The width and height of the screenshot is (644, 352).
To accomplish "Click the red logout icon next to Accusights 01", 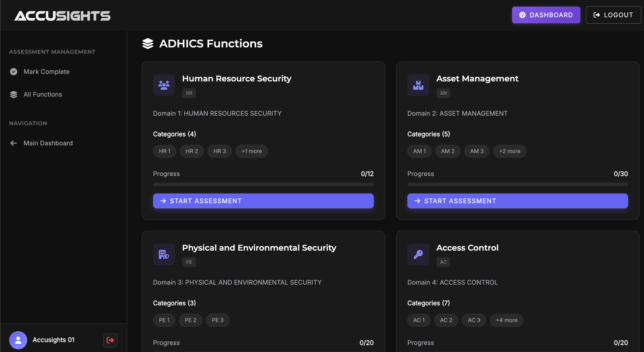I will pyautogui.click(x=110, y=340).
